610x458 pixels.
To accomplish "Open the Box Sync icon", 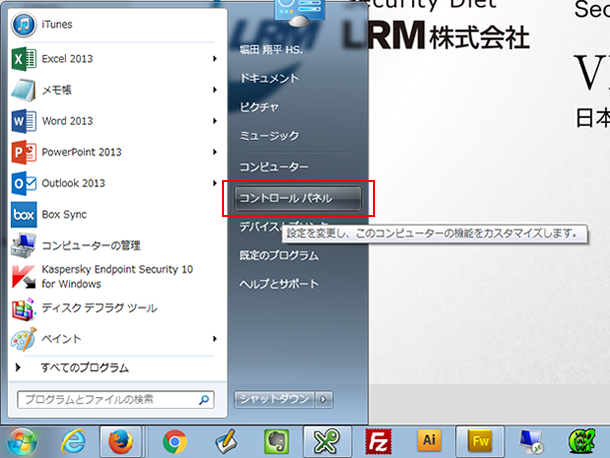I will point(24,214).
